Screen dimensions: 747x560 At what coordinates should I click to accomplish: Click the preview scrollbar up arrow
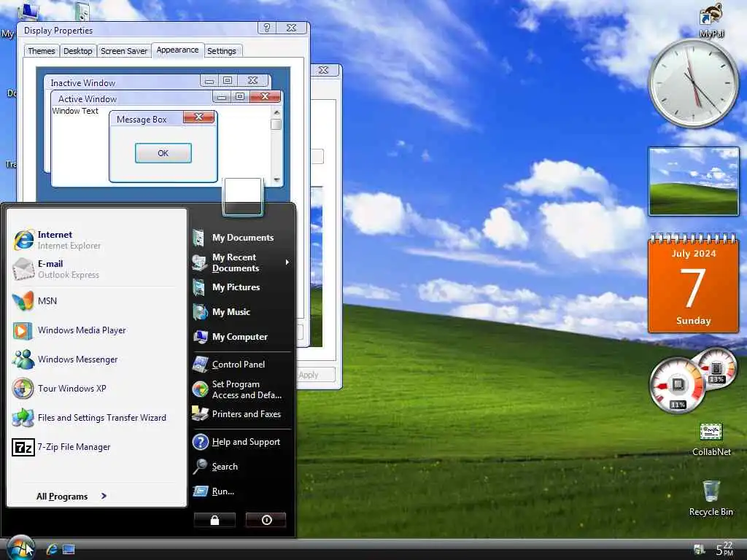coord(276,112)
